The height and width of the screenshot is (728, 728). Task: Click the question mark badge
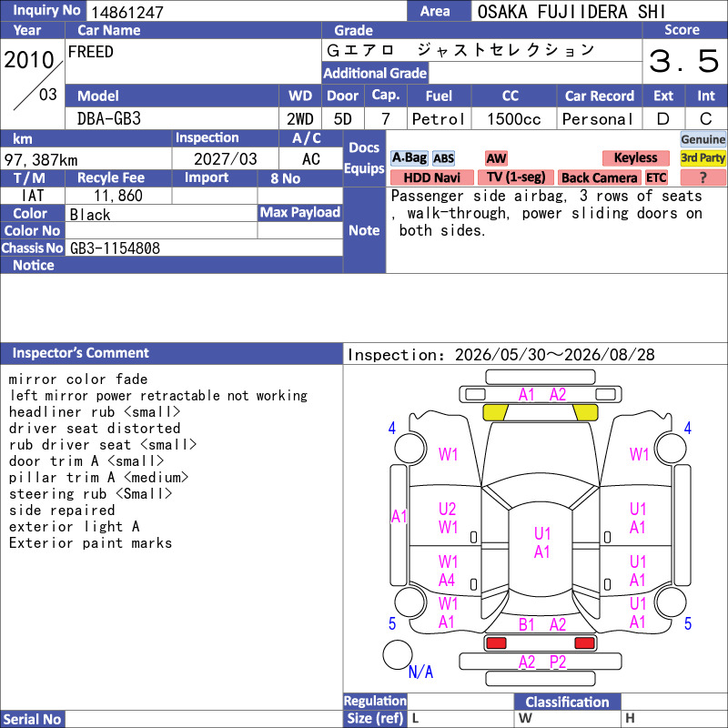[703, 177]
